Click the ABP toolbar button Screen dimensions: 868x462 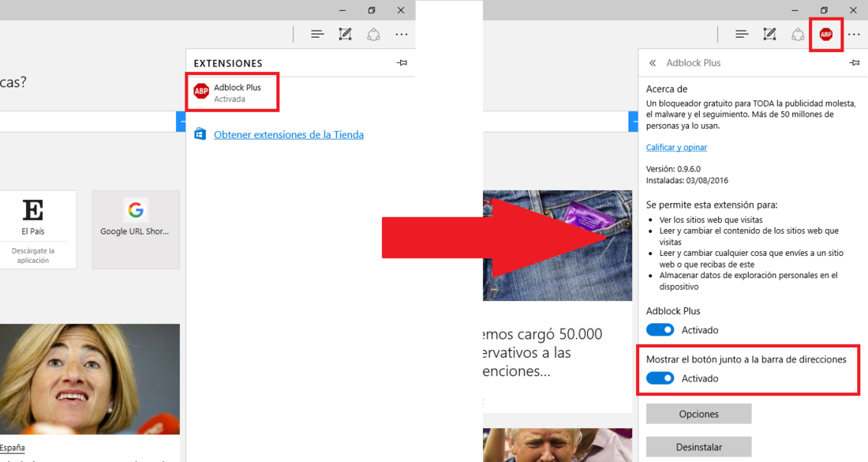(x=826, y=34)
